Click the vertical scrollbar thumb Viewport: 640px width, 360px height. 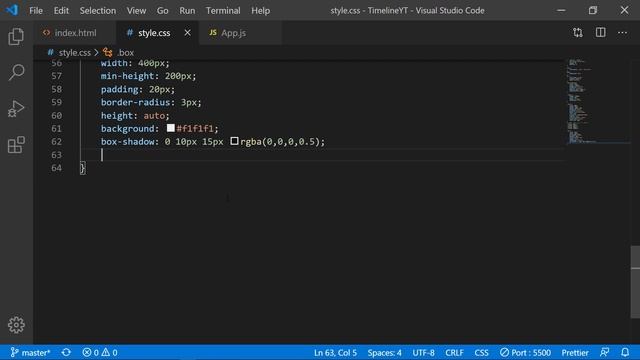[635, 282]
